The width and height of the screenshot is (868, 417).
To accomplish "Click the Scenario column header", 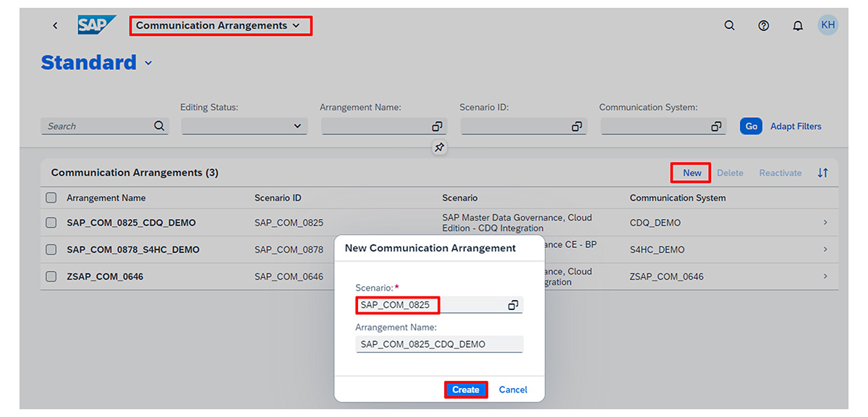I will pos(460,198).
